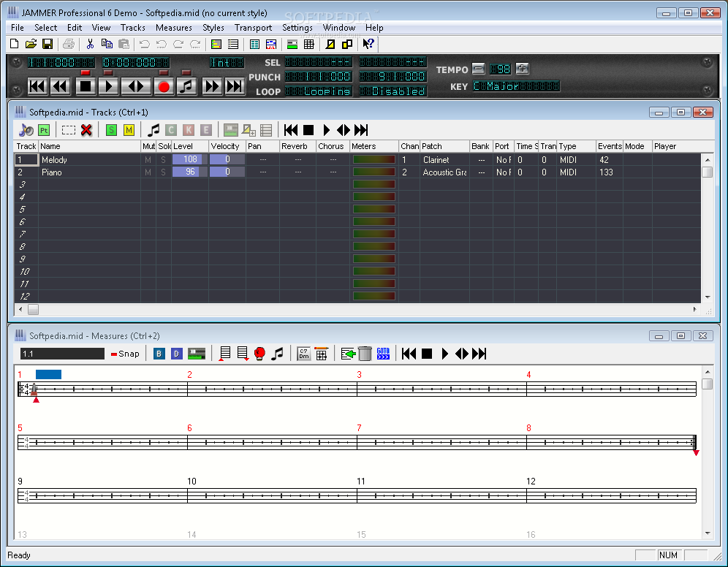728x567 pixels.
Task: Click the transport panel Stop button
Action: coord(85,86)
